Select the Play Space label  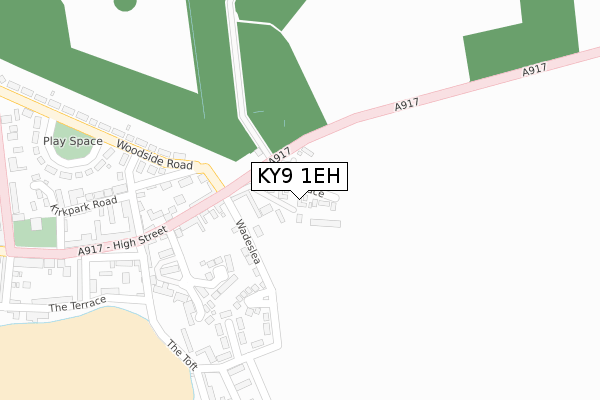point(73,141)
